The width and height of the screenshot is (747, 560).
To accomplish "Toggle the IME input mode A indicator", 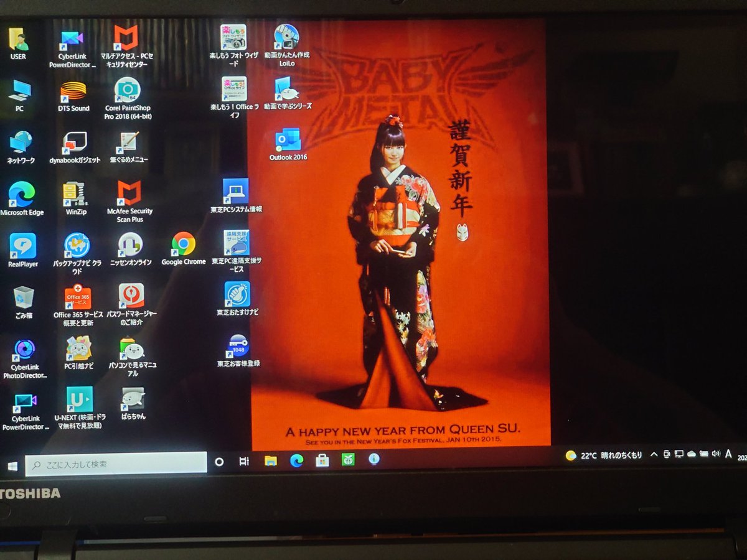I will coord(728,454).
